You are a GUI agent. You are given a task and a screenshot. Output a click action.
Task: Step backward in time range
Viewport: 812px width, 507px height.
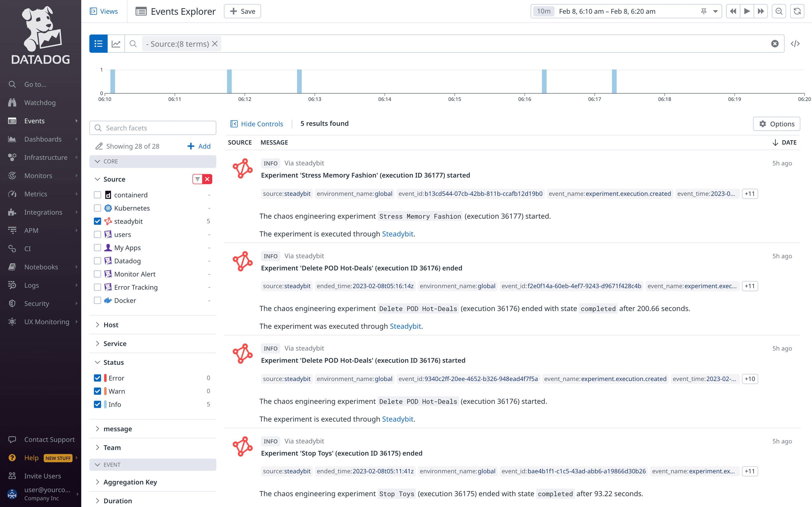click(733, 11)
